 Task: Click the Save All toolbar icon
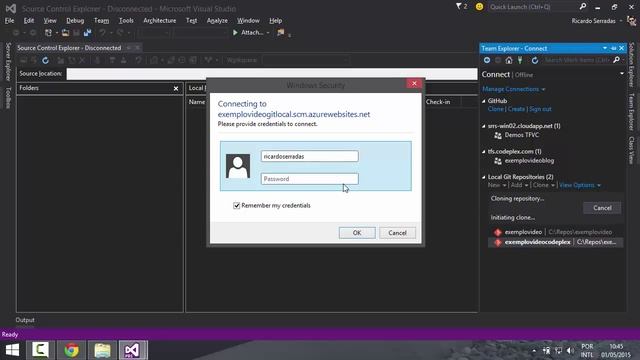[87, 33]
